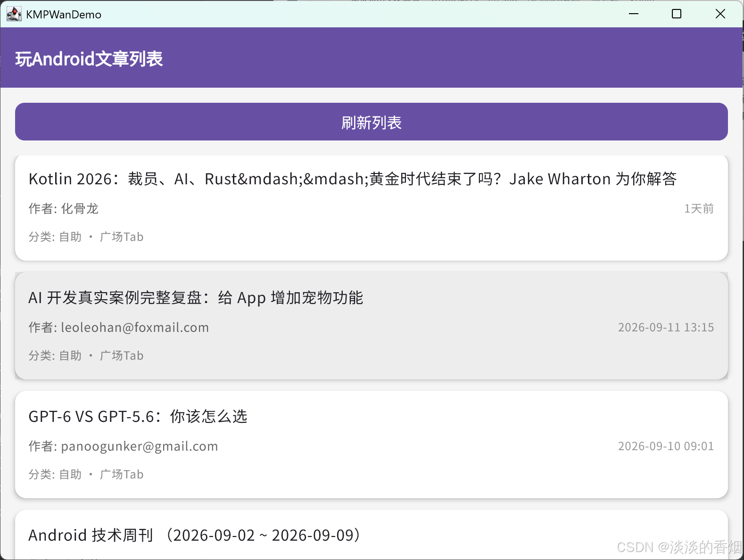Click the category line under the Kotlin 2026 article
Screen dimensions: 744x560
[86, 237]
